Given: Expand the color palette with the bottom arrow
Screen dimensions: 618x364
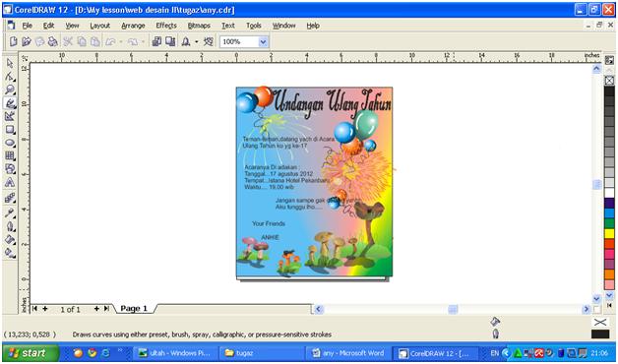Looking at the screenshot, I should (x=609, y=295).
